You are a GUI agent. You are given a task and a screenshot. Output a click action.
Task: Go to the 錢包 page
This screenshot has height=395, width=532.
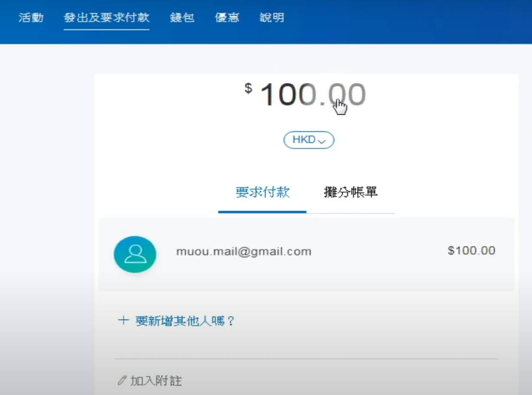[x=182, y=18]
